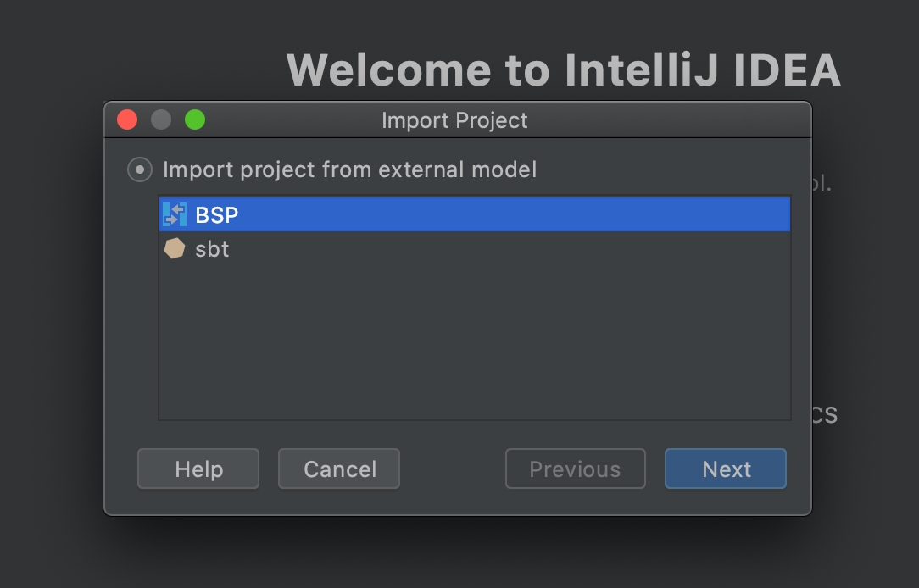The width and height of the screenshot is (919, 588).
Task: Click the Import Project title bar text
Action: click(x=454, y=120)
